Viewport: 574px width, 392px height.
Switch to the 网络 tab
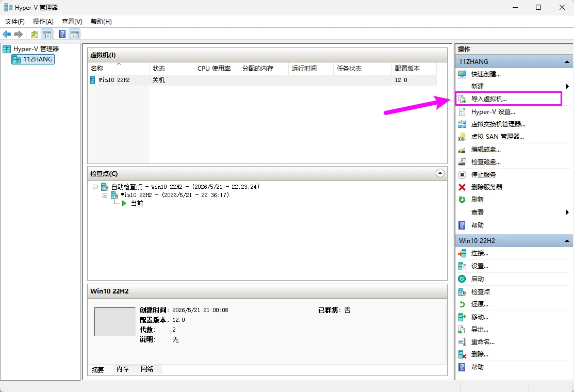[x=147, y=369]
